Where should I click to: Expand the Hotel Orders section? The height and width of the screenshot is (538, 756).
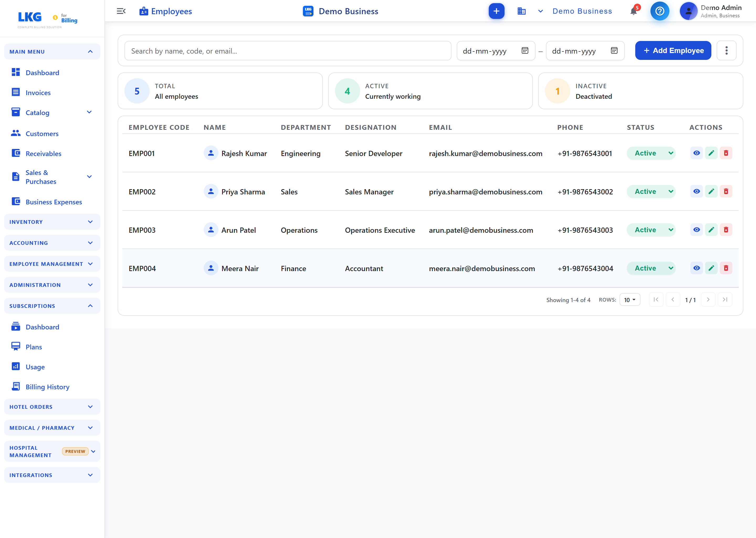coord(52,407)
